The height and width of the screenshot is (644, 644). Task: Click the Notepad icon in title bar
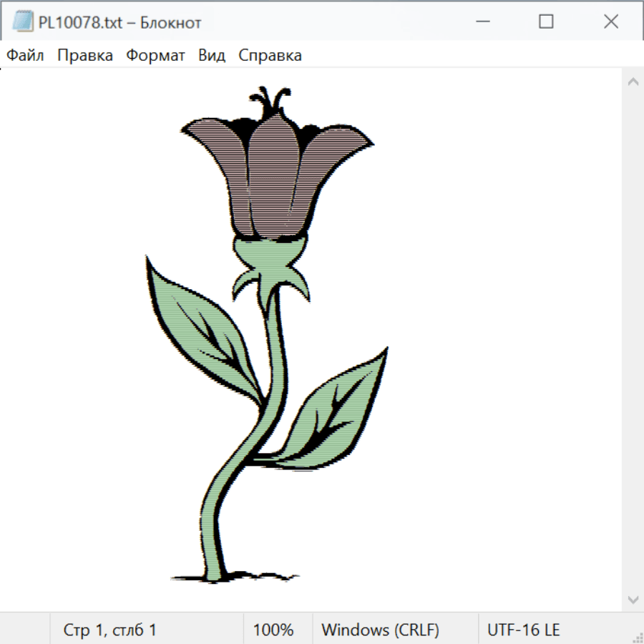pyautogui.click(x=23, y=22)
